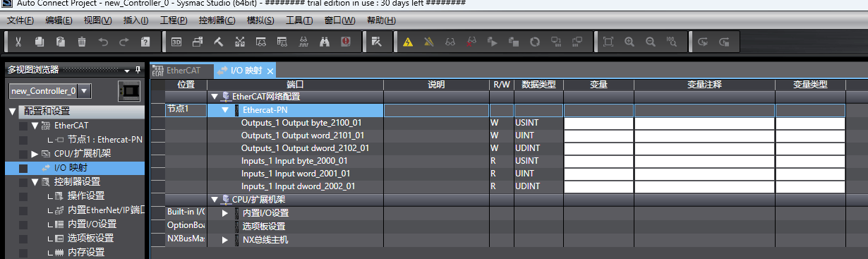Click the zoom in magnifier icon

[629, 42]
